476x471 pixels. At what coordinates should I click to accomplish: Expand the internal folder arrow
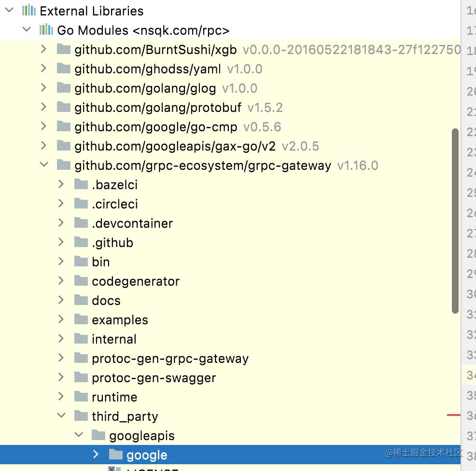(61, 338)
